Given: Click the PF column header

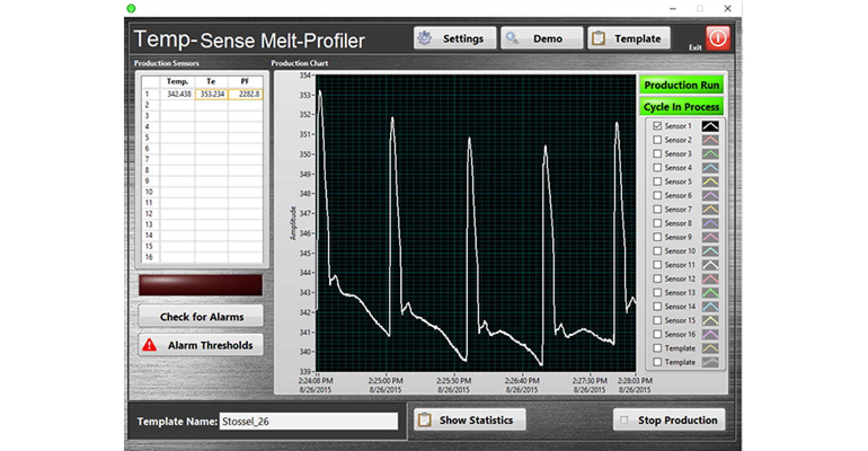Looking at the screenshot, I should point(245,82).
